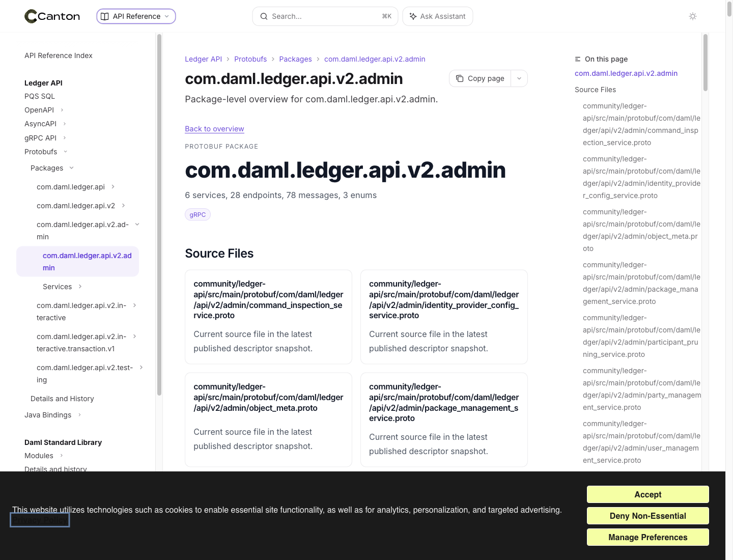
Task: Click Packages breadcrumb
Action: [x=295, y=59]
